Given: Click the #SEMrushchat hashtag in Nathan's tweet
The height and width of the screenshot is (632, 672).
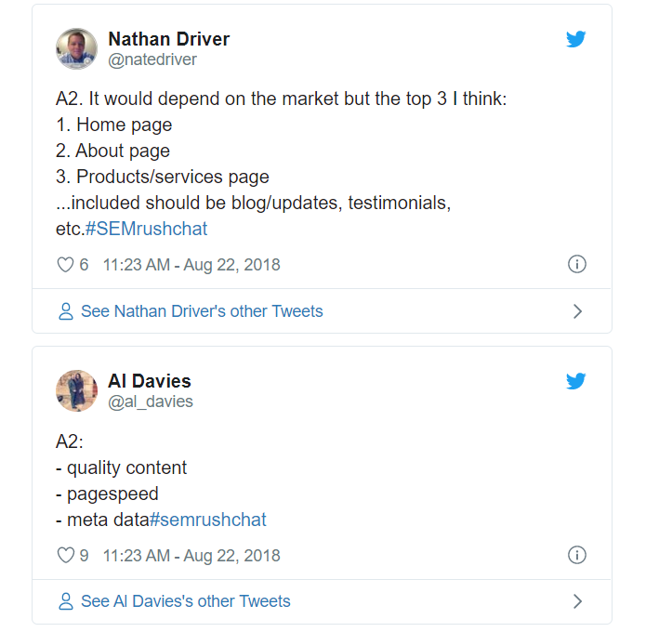Looking at the screenshot, I should click(146, 229).
